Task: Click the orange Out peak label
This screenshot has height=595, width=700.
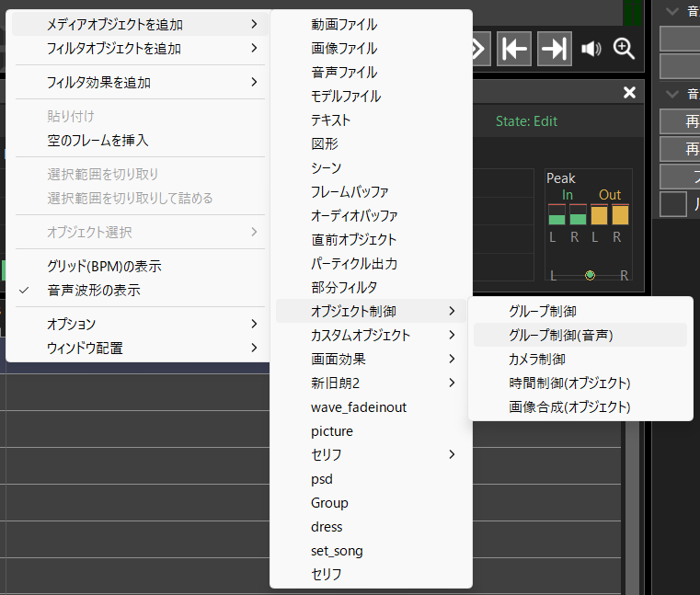Action: point(610,195)
